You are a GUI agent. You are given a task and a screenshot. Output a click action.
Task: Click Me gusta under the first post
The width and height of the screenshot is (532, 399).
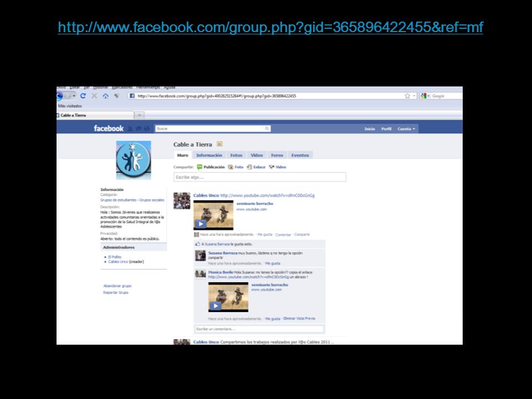(265, 234)
